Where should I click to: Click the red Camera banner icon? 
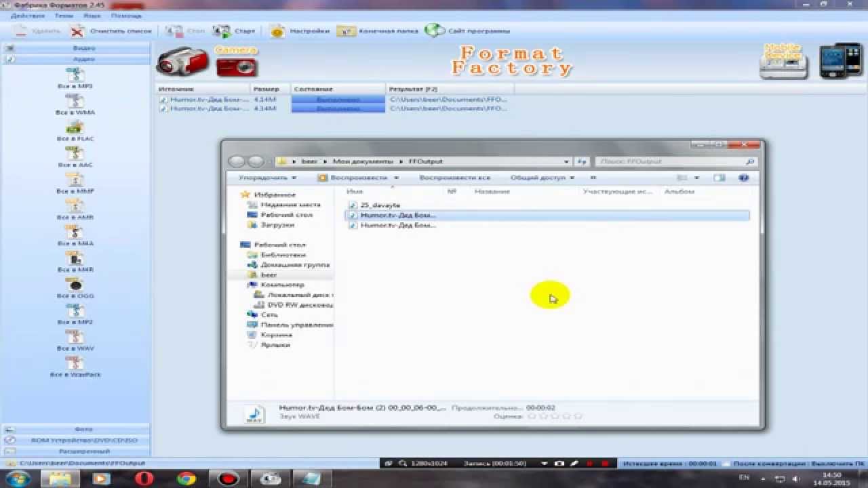coord(237,61)
